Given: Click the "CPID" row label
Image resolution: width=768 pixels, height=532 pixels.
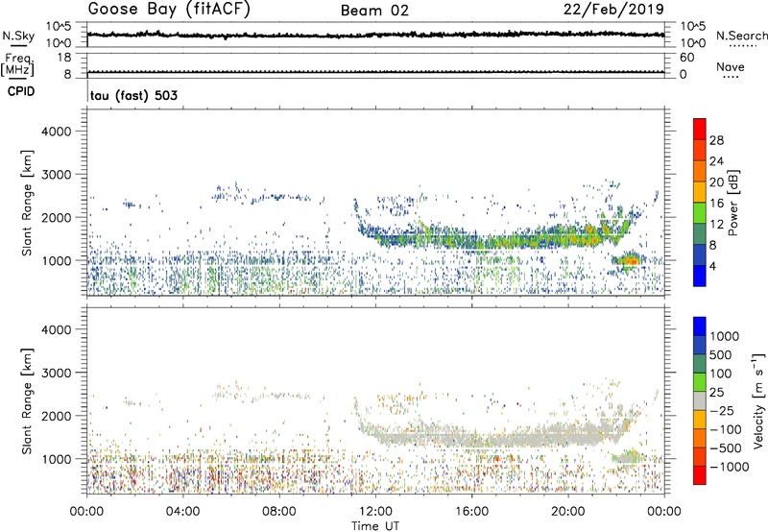Looking at the screenshot, I should click(21, 91).
